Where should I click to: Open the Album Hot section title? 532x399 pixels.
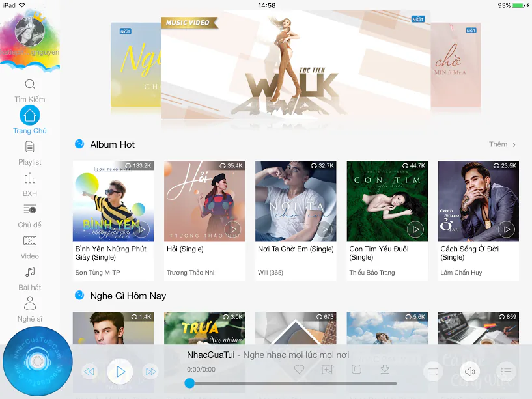[112, 144]
